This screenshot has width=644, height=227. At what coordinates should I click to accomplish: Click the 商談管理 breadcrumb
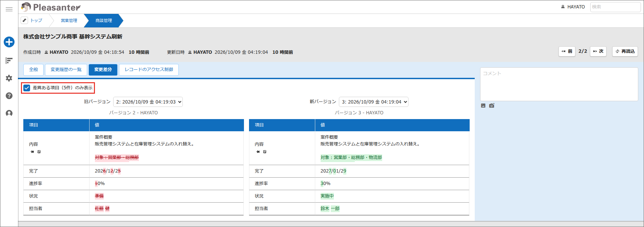pos(104,21)
